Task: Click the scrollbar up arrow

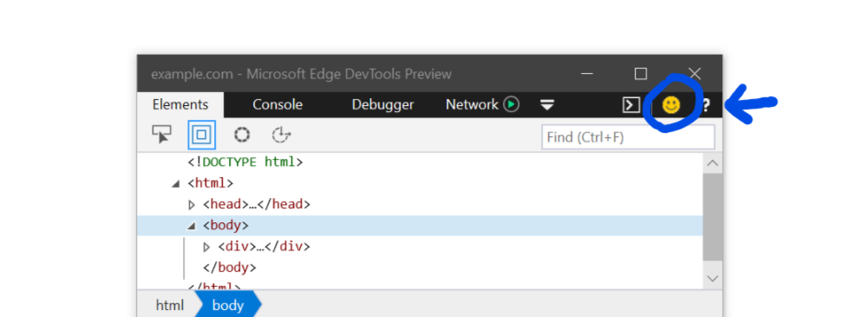Action: (713, 163)
